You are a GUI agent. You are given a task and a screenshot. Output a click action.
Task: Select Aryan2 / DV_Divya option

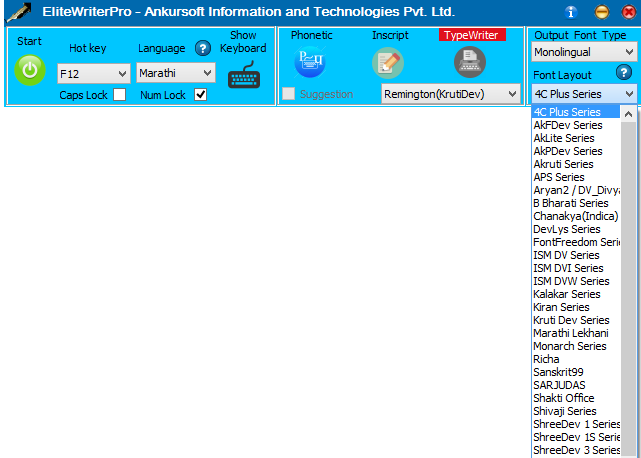click(576, 190)
